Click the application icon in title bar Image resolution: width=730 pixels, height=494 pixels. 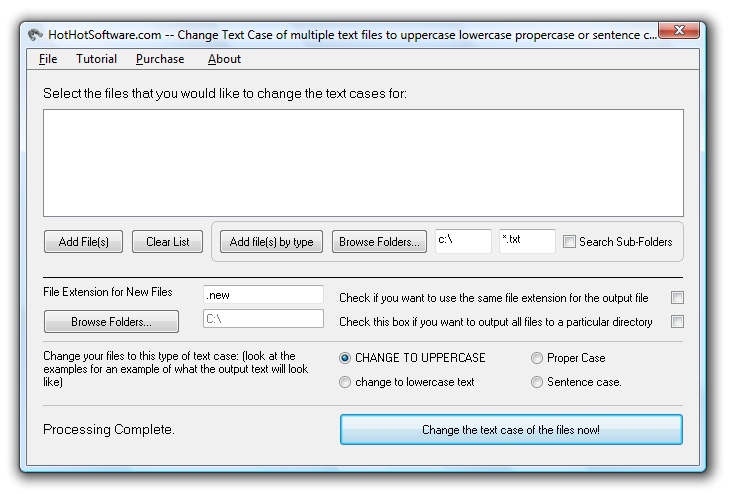coord(35,35)
